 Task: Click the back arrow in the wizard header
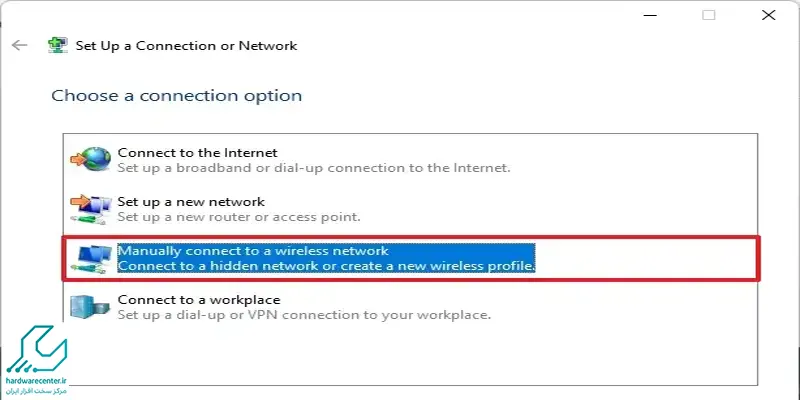(19, 45)
